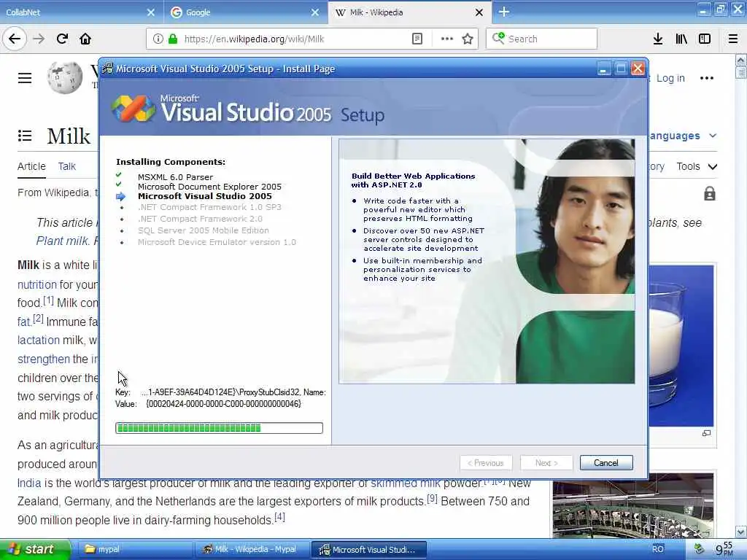Click the disabled Next button in Setup
Viewport: 747px width, 560px height.
pyautogui.click(x=546, y=462)
